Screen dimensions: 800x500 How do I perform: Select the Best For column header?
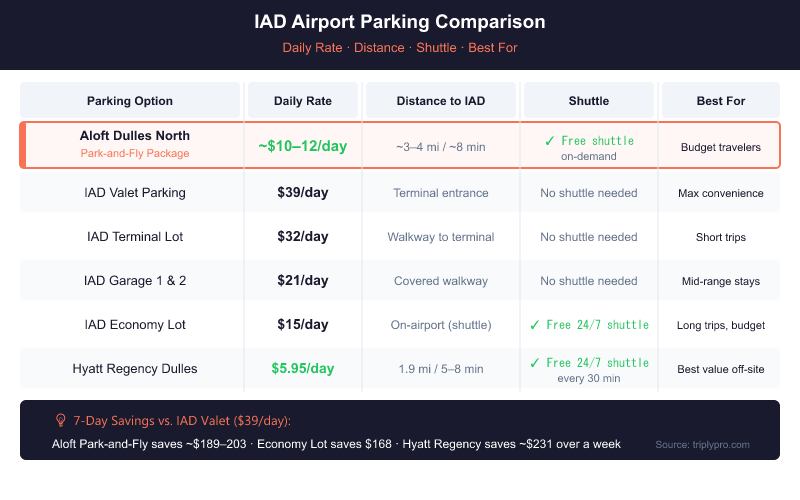pyautogui.click(x=720, y=101)
